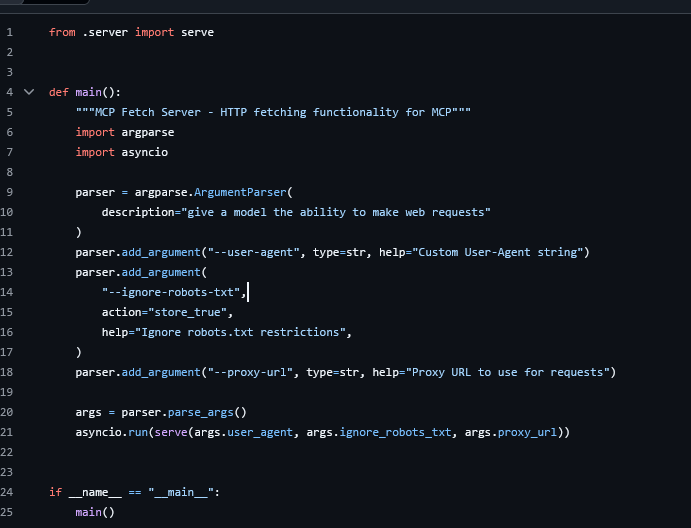Image resolution: width=691 pixels, height=528 pixels.
Task: Click 'argparse' on the import line
Action: tap(148, 132)
